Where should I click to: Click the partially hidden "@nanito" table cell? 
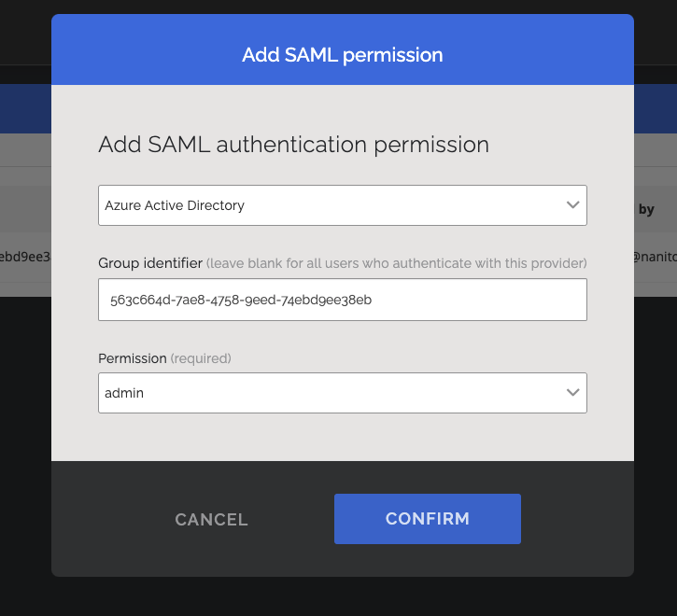point(656,256)
